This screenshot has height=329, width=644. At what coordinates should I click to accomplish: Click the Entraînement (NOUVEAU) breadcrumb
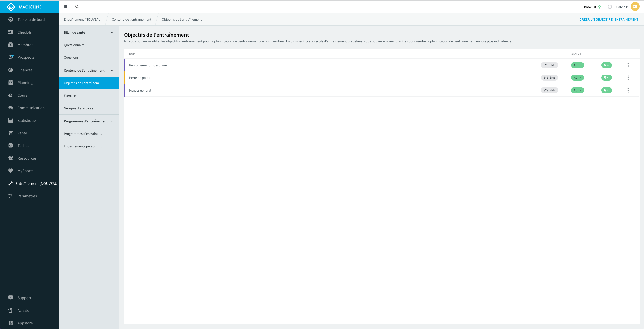pos(83,19)
